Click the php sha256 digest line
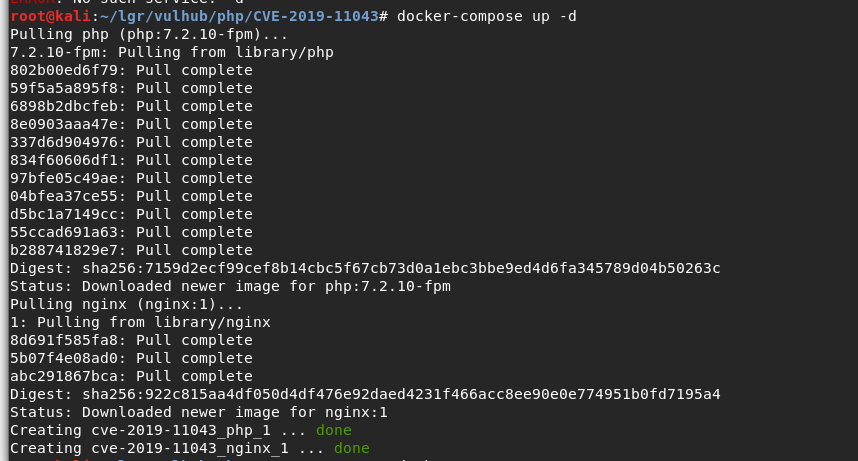The height and width of the screenshot is (461, 858). 365,269
